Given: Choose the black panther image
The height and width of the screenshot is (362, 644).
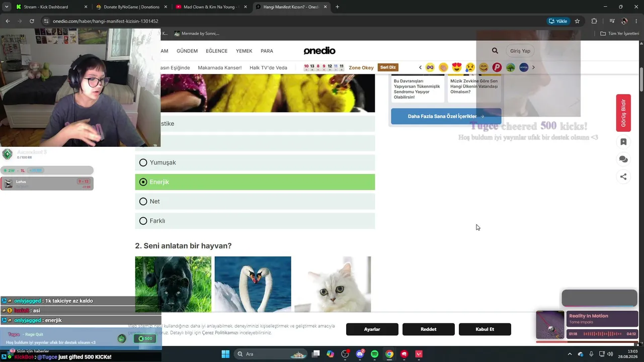Looking at the screenshot, I should click(x=173, y=285).
